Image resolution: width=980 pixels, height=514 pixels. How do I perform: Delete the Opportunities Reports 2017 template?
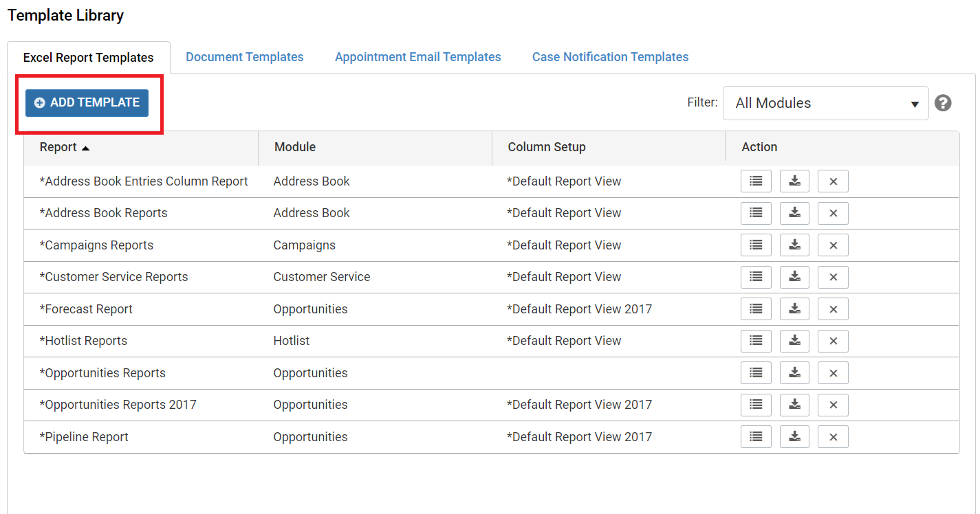coord(833,405)
